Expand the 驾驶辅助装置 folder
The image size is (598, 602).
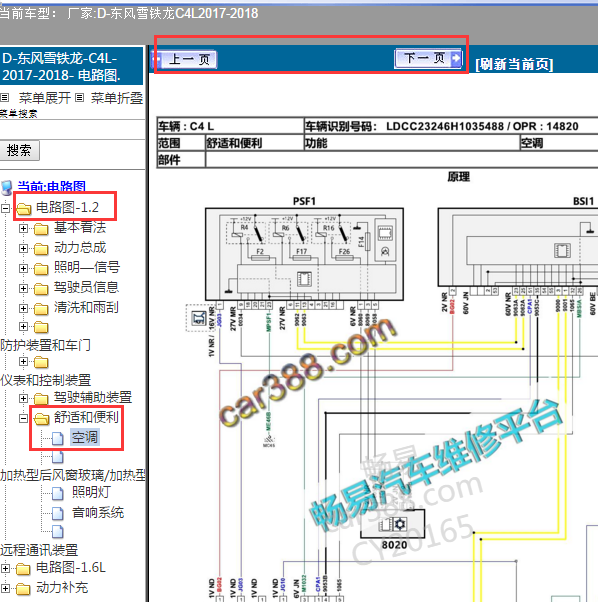click(23, 399)
